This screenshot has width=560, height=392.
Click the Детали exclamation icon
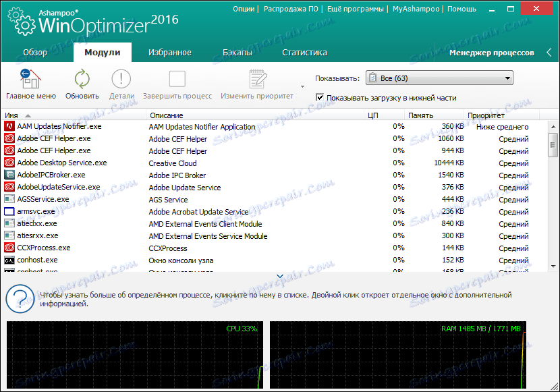[121, 78]
